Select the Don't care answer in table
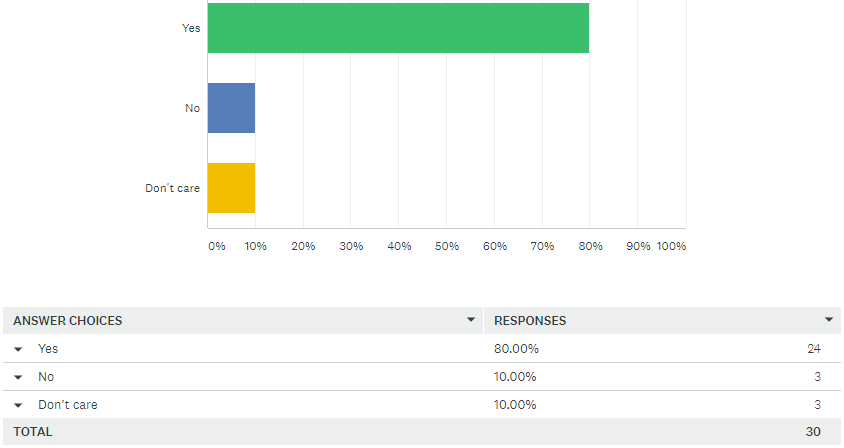 tap(67, 405)
